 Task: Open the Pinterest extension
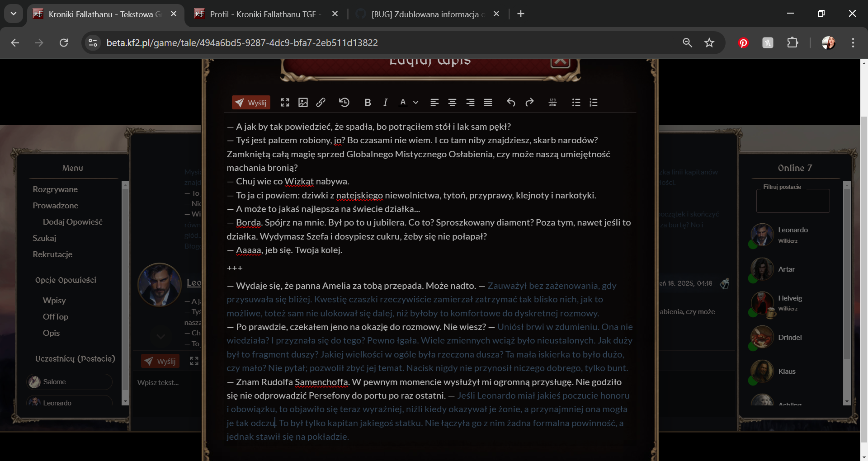(743, 43)
